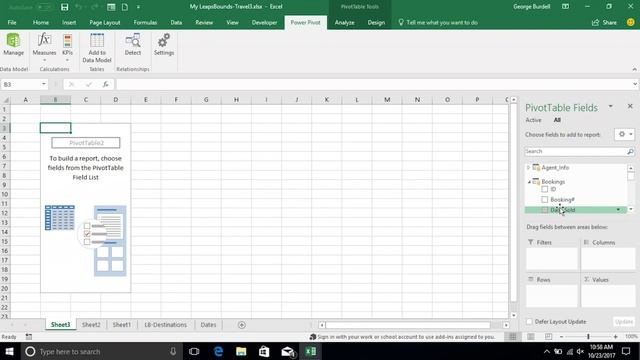Switch to the Home tab

click(x=41, y=22)
